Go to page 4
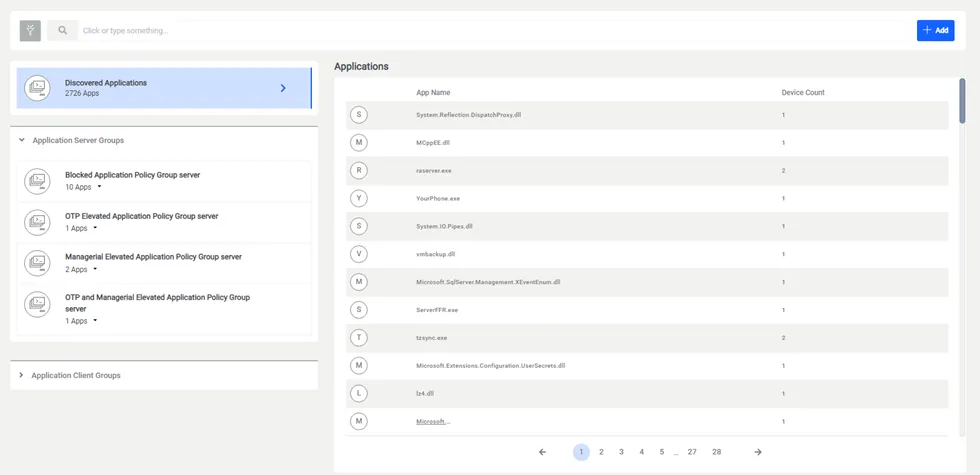This screenshot has height=475, width=980. coord(641,452)
